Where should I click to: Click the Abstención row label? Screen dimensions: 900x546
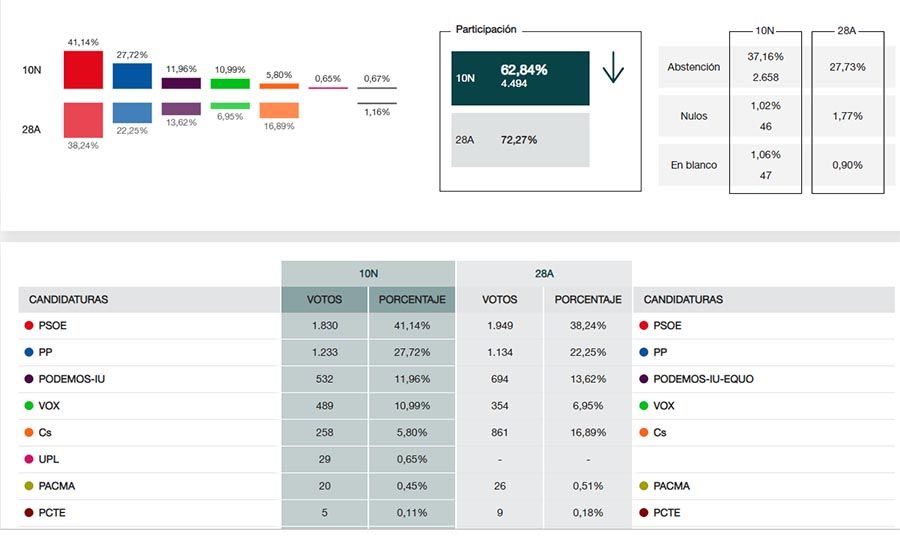(x=693, y=68)
